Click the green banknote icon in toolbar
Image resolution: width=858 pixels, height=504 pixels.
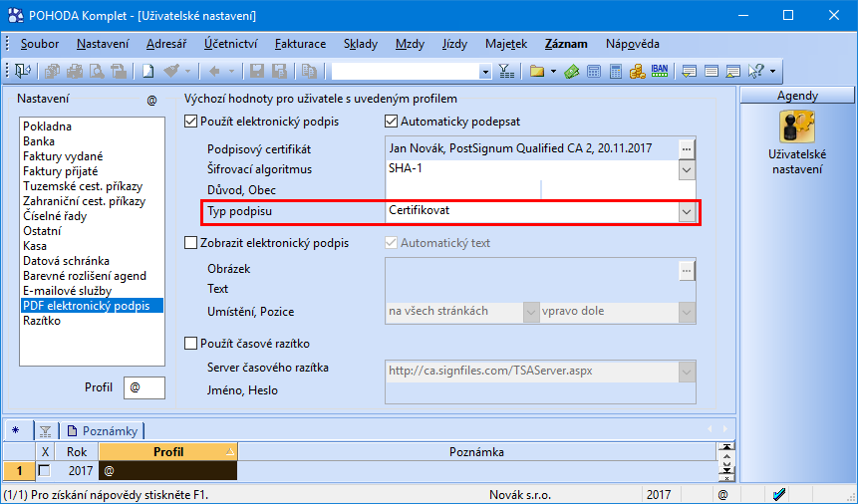[572, 71]
